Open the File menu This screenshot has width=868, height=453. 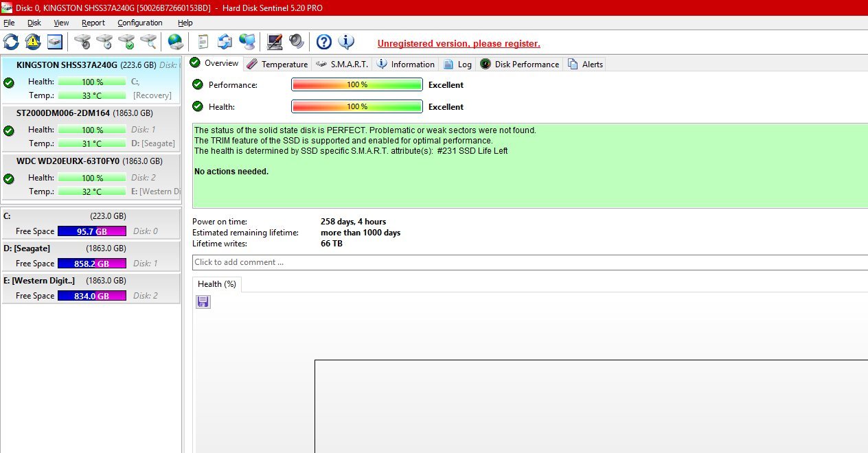[x=9, y=23]
